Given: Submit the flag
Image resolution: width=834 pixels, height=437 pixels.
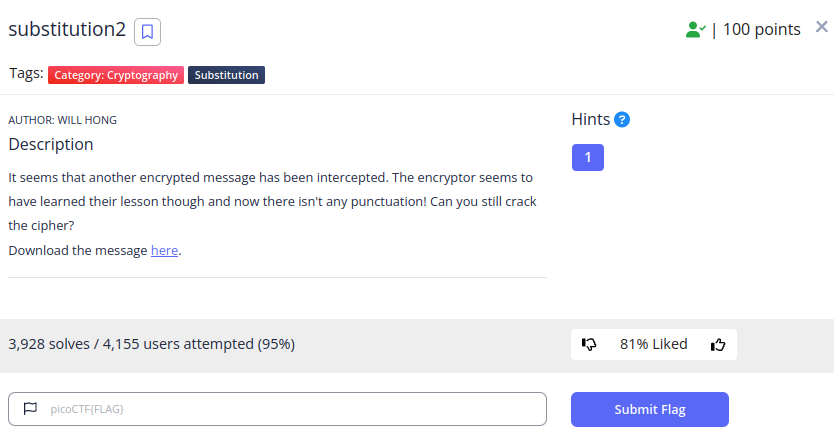Looking at the screenshot, I should coord(650,409).
